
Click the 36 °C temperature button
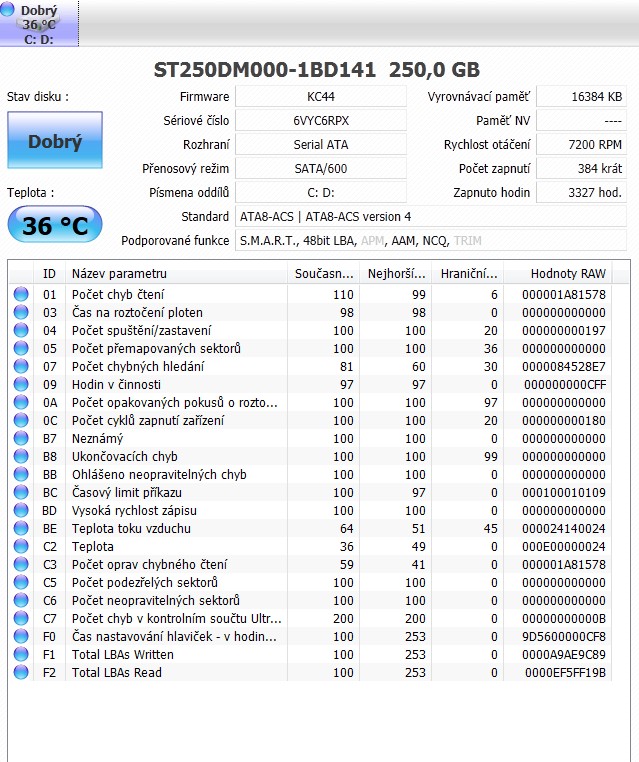(x=55, y=225)
